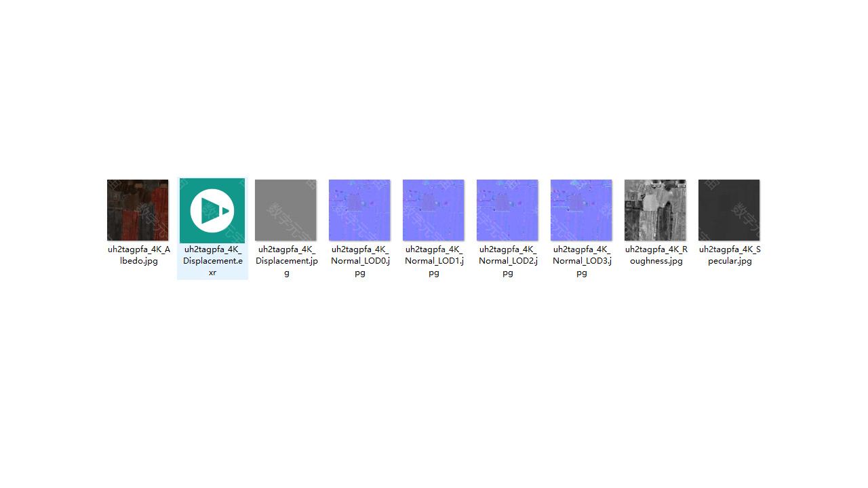Image resolution: width=868 pixels, height=488 pixels.
Task: Click the Normal_LOD2.jpg filename label
Action: pos(508,261)
